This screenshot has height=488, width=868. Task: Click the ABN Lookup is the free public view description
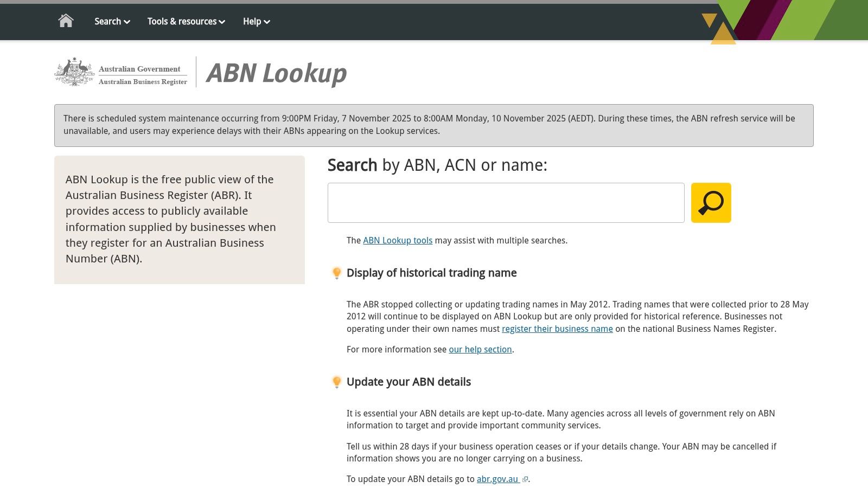click(x=171, y=219)
